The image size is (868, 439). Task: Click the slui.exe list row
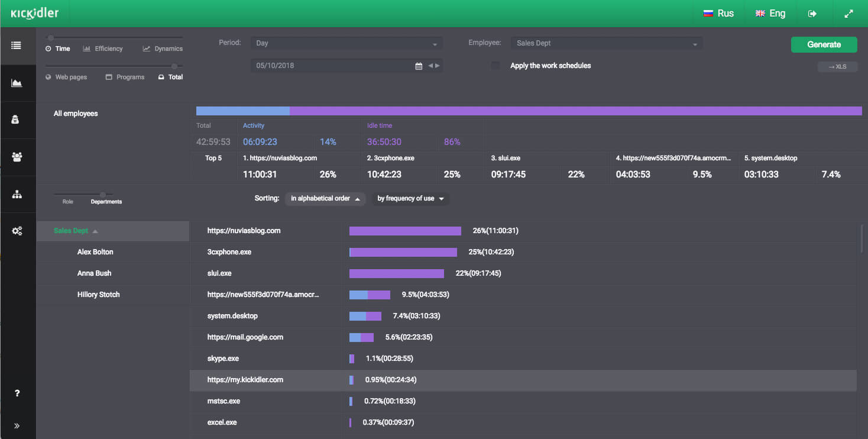pyautogui.click(x=523, y=273)
